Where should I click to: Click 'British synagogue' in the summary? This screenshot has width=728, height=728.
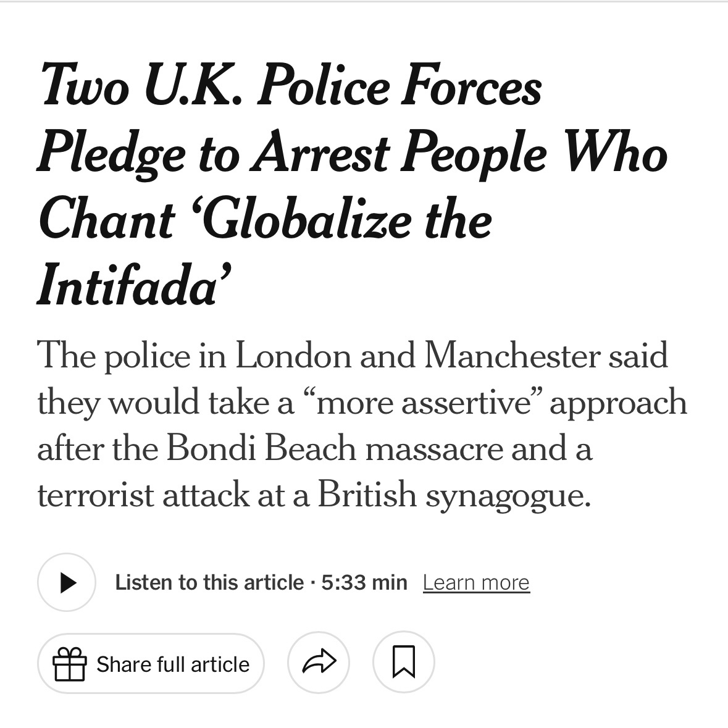coord(454,494)
